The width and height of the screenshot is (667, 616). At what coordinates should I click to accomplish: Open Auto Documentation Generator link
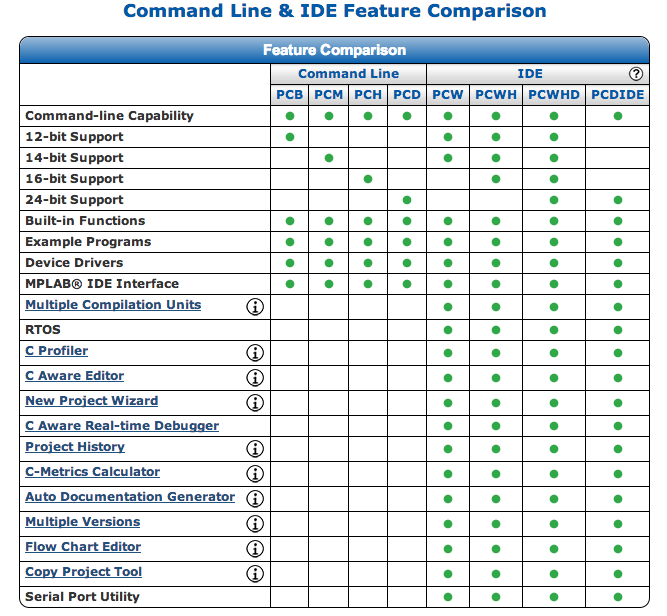130,497
